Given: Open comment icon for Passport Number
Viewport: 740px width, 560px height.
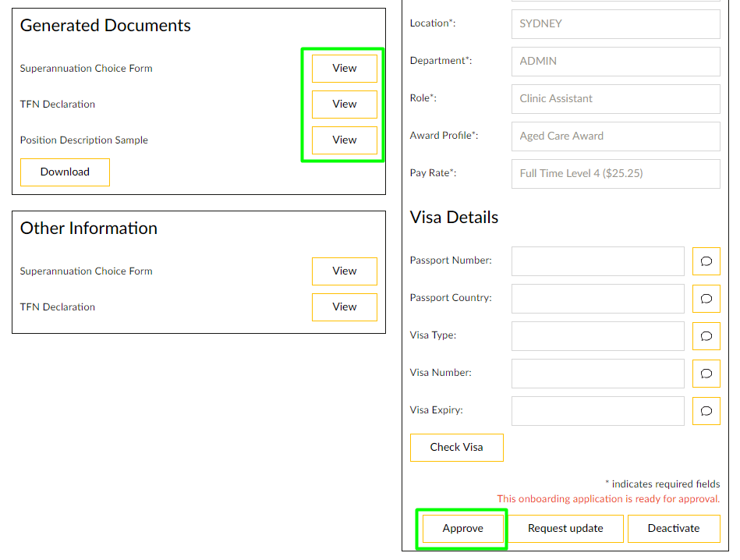Looking at the screenshot, I should pyautogui.click(x=706, y=261).
